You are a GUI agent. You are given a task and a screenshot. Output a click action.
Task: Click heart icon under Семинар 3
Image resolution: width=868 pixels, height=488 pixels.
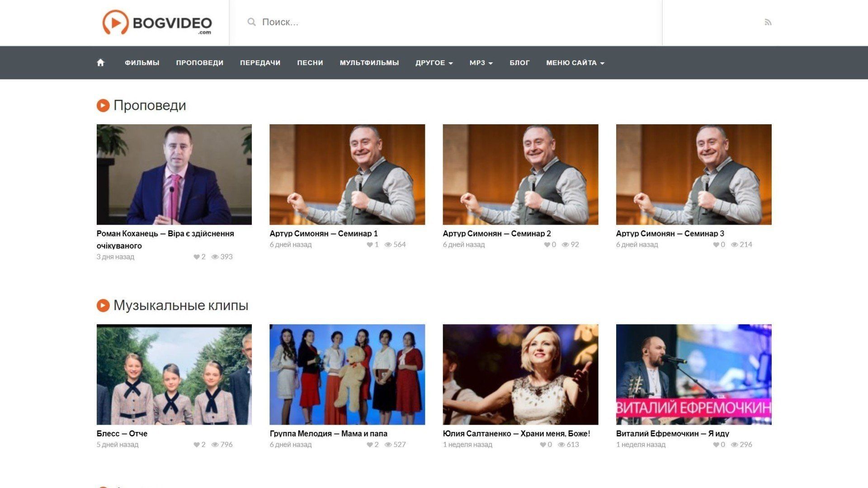pyautogui.click(x=716, y=244)
